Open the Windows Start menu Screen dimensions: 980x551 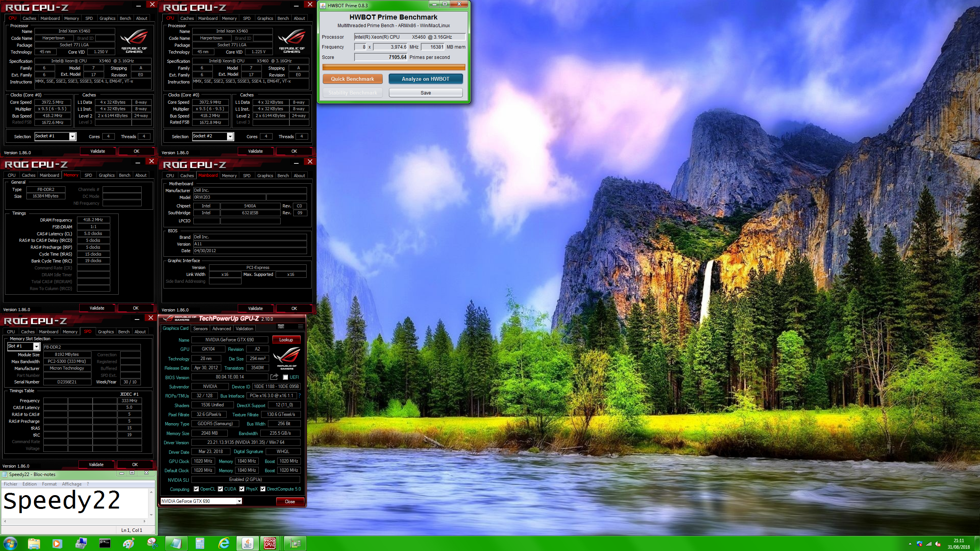[10, 543]
